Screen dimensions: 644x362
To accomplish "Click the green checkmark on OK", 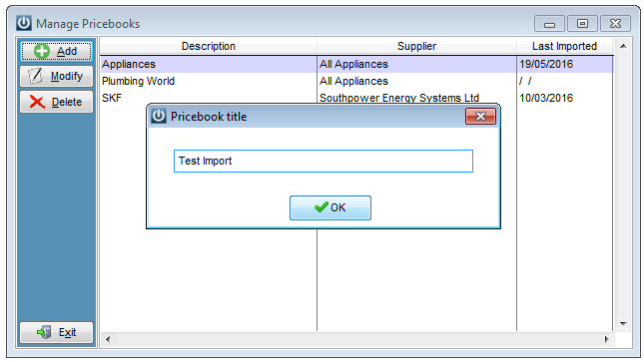I will click(321, 207).
